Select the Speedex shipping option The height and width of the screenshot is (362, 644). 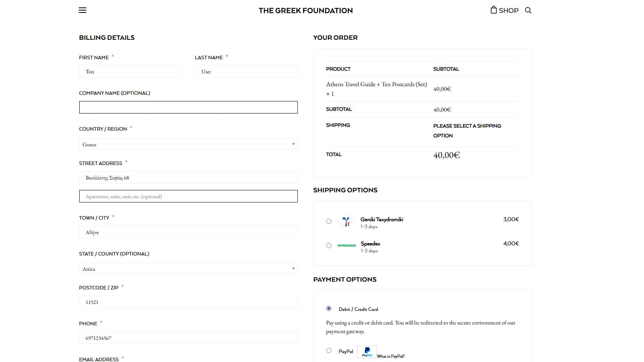[329, 245]
